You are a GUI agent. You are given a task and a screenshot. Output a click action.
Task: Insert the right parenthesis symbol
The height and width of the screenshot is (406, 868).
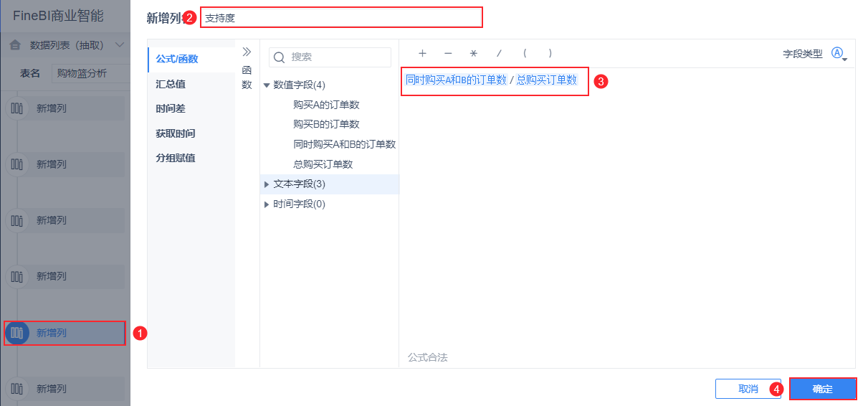[x=550, y=53]
